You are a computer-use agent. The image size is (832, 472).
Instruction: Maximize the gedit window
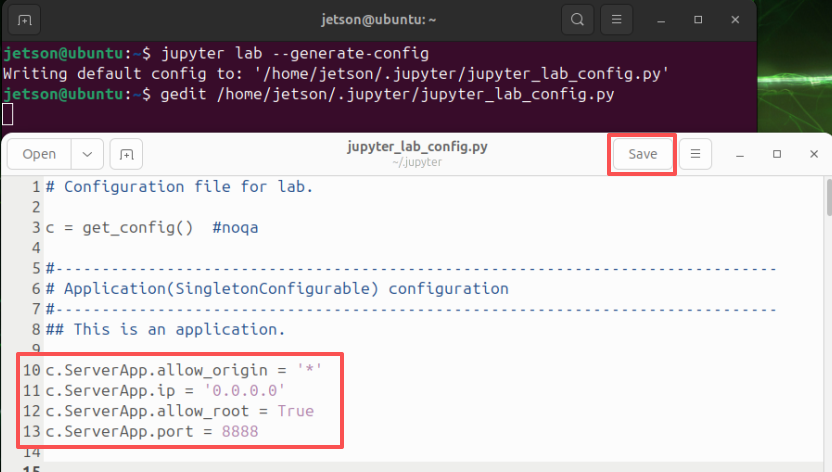pyautogui.click(x=777, y=154)
